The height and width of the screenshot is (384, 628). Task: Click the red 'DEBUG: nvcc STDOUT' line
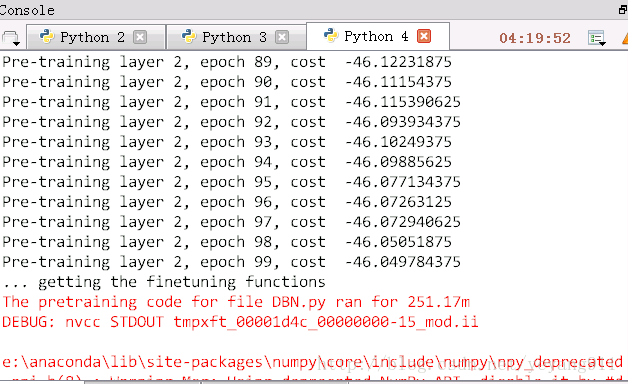(240, 322)
